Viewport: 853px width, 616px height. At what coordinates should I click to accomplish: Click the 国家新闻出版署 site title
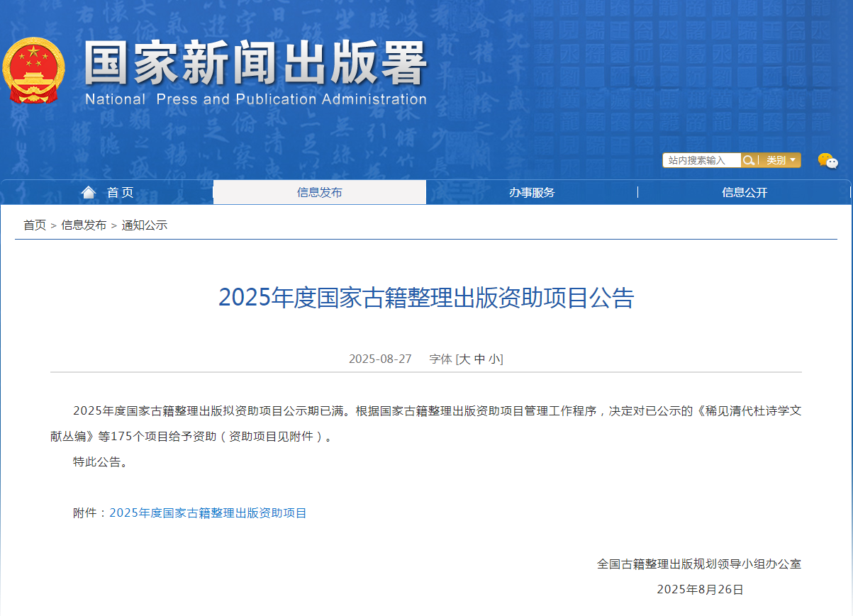[255, 65]
